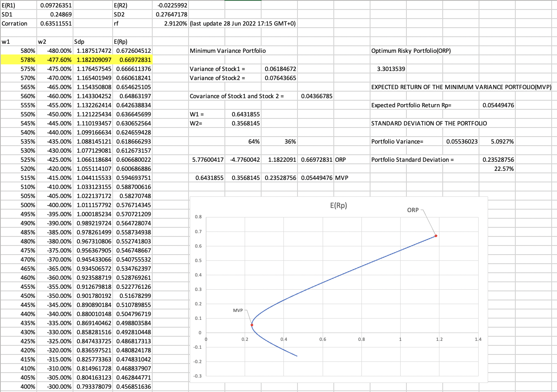This screenshot has height=392, width=557.
Task: Select the Portfolio Variance value 0.05536023
Action: click(461, 142)
